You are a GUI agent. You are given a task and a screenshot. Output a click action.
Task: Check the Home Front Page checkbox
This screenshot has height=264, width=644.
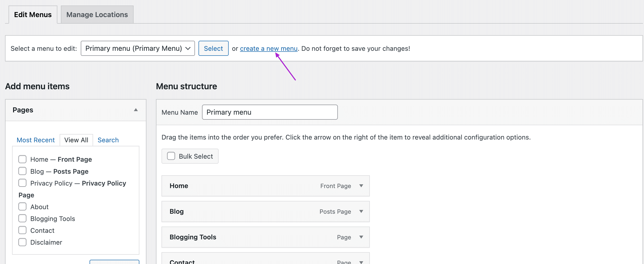pyautogui.click(x=22, y=159)
